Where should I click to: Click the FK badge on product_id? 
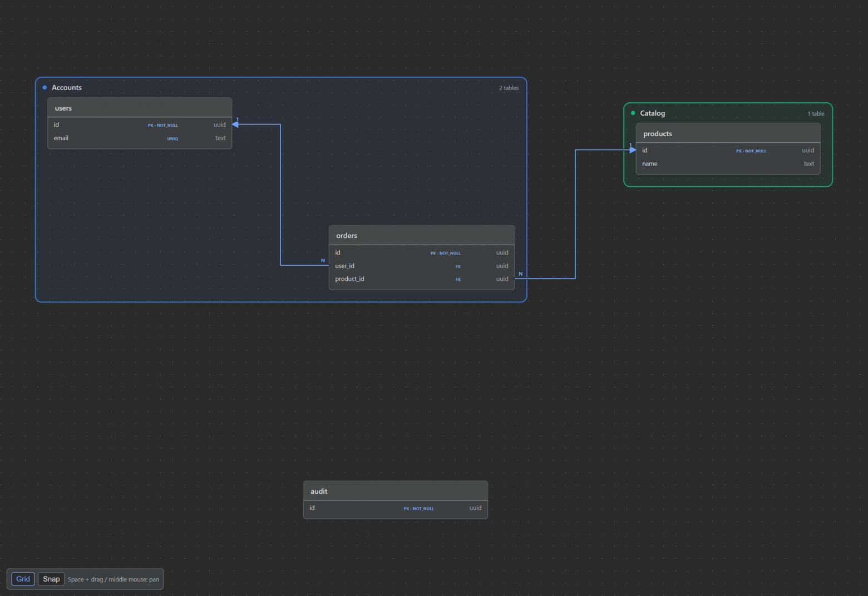[458, 280]
